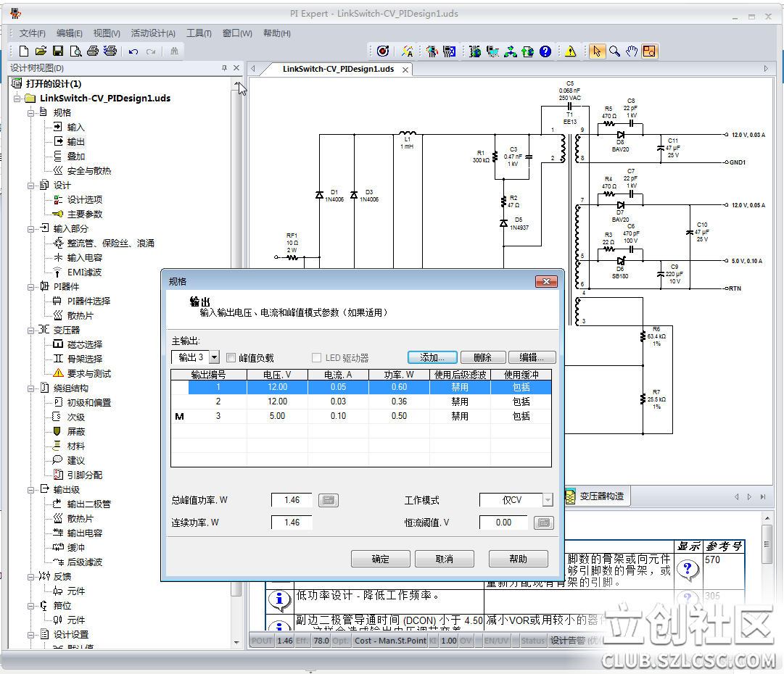Open the 视图(V) menu

tap(107, 33)
